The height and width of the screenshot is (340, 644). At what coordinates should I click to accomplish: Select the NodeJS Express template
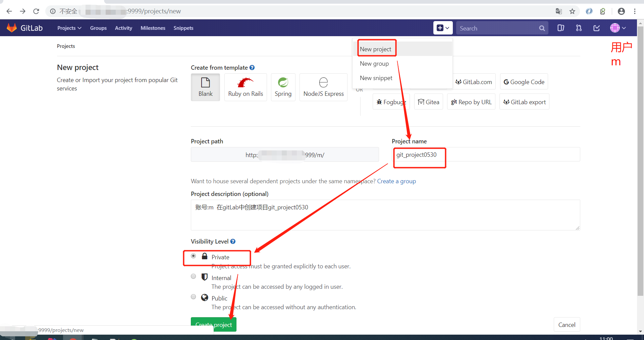point(323,87)
